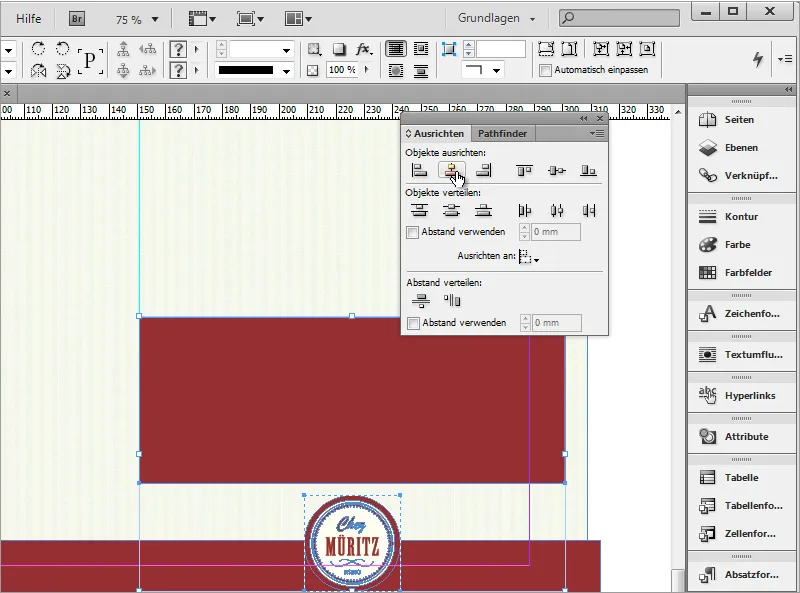
Task: Open the Ebenen panel
Action: [x=741, y=148]
